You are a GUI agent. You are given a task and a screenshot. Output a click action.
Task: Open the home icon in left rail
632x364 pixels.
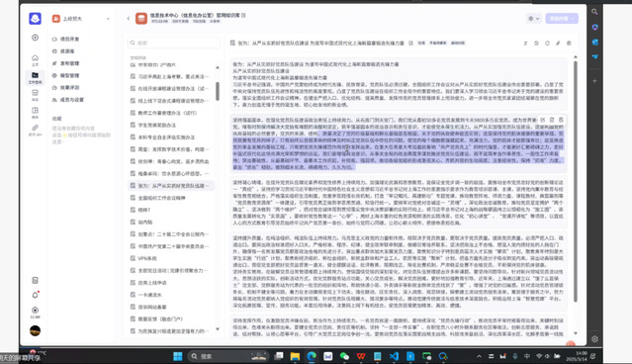[x=35, y=59]
